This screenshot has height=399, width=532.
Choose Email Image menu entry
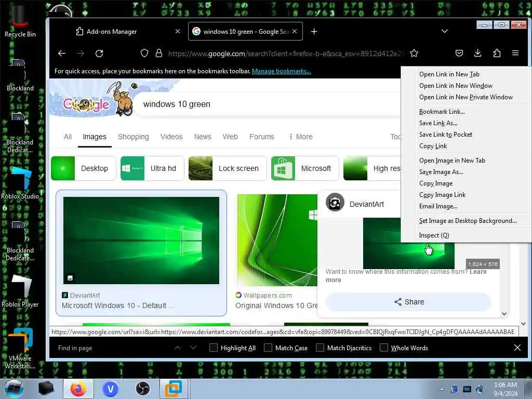(438, 206)
